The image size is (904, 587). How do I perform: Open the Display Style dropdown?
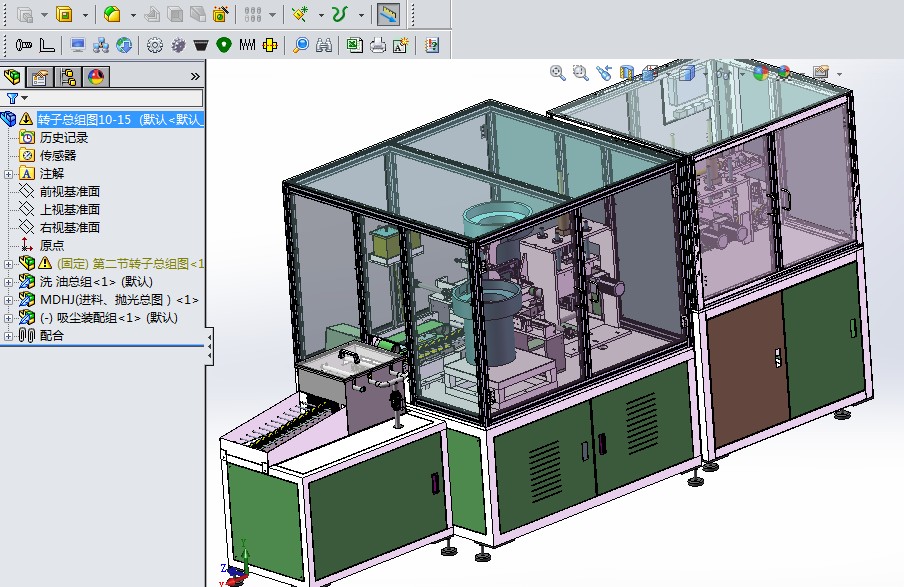pos(705,73)
